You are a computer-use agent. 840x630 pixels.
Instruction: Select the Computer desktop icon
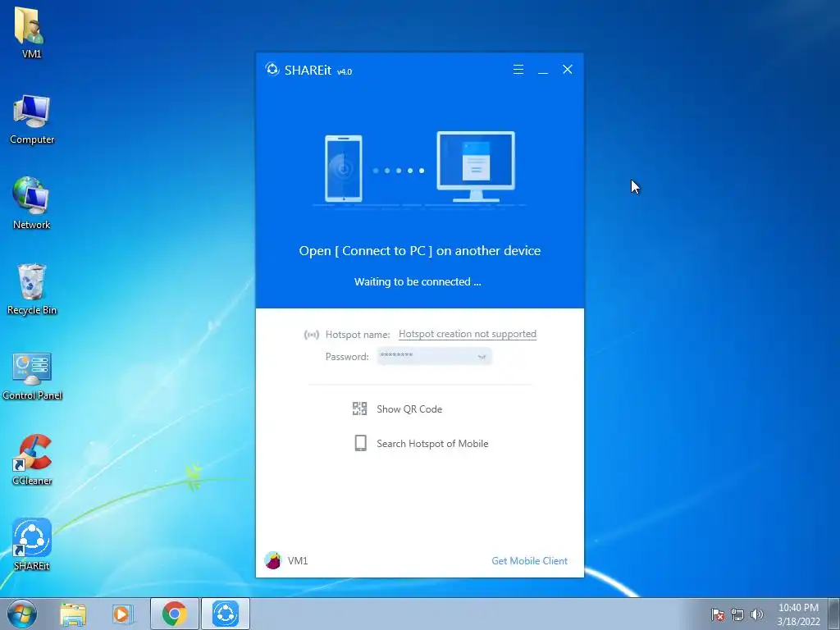click(32, 119)
